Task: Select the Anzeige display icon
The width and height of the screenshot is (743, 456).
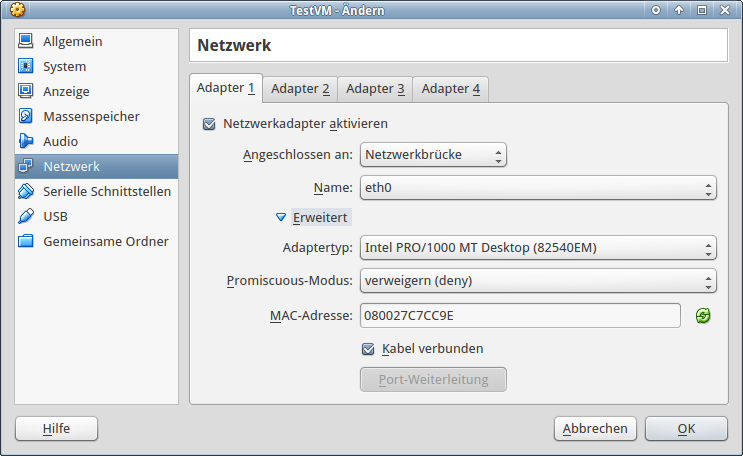Action: coord(26,92)
